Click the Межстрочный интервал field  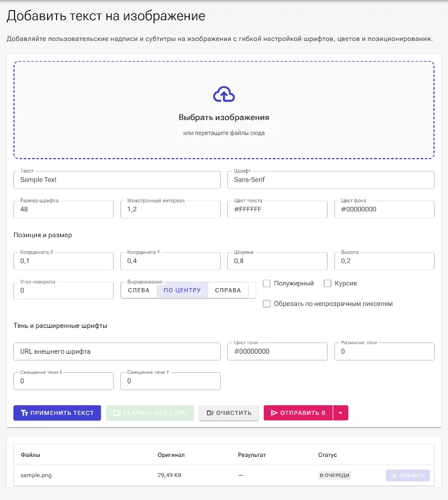(x=170, y=210)
